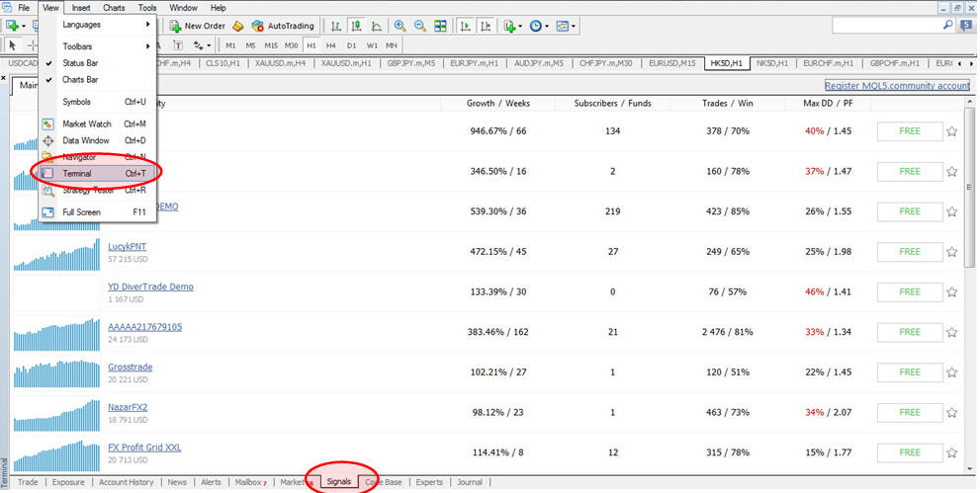
Task: Click the zoom in magnifier icon
Action: [x=400, y=26]
